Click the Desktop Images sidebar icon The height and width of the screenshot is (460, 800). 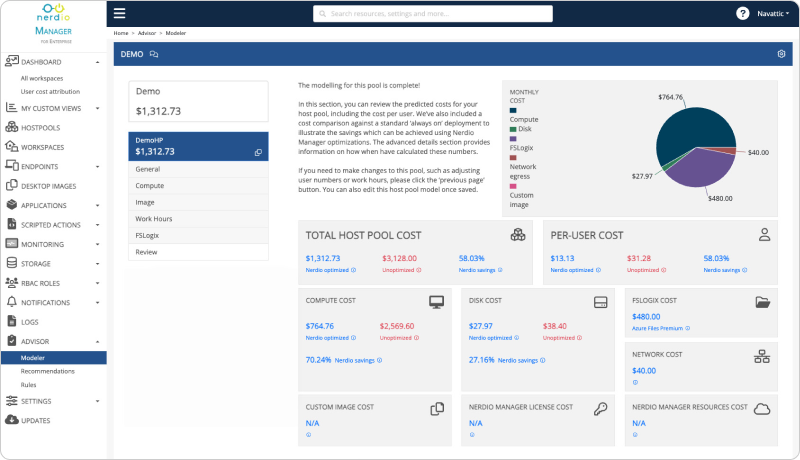pos(12,185)
